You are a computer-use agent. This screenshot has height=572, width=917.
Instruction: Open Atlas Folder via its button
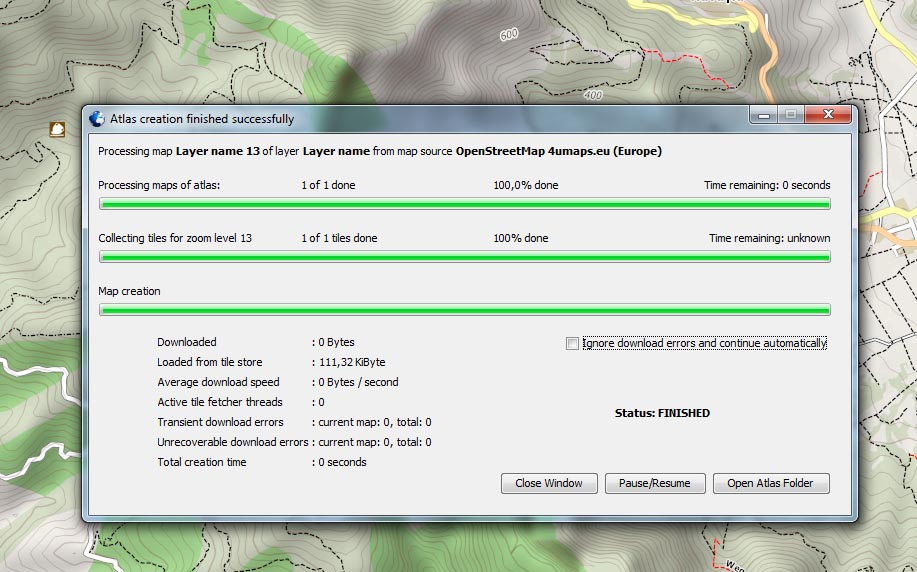coord(770,483)
